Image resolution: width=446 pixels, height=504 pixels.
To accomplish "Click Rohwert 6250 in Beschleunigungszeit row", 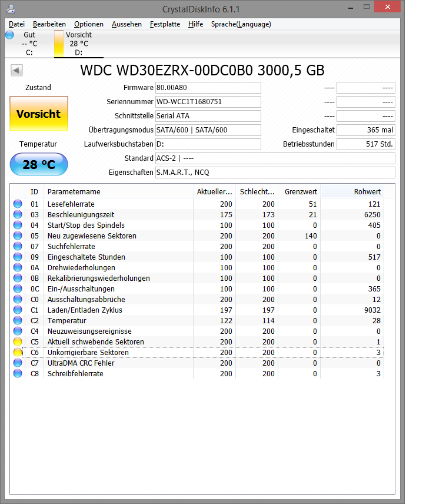I will tap(372, 214).
